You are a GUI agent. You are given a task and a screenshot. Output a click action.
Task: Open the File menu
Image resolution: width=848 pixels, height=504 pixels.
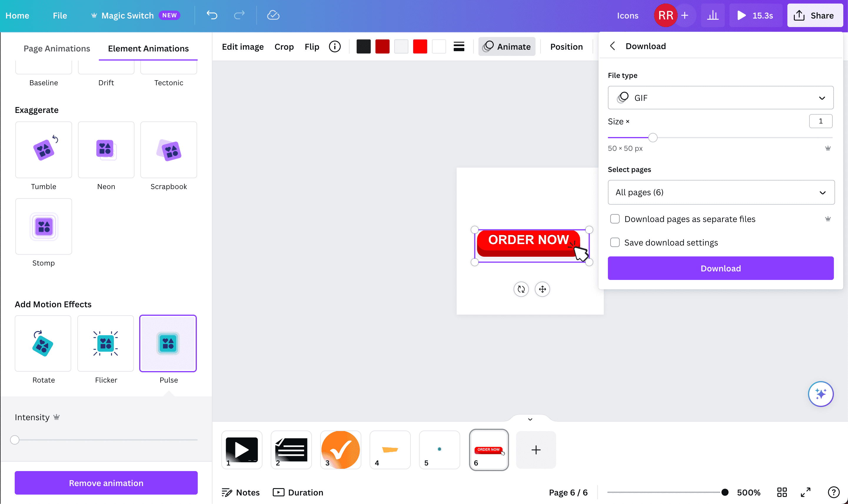coord(60,16)
